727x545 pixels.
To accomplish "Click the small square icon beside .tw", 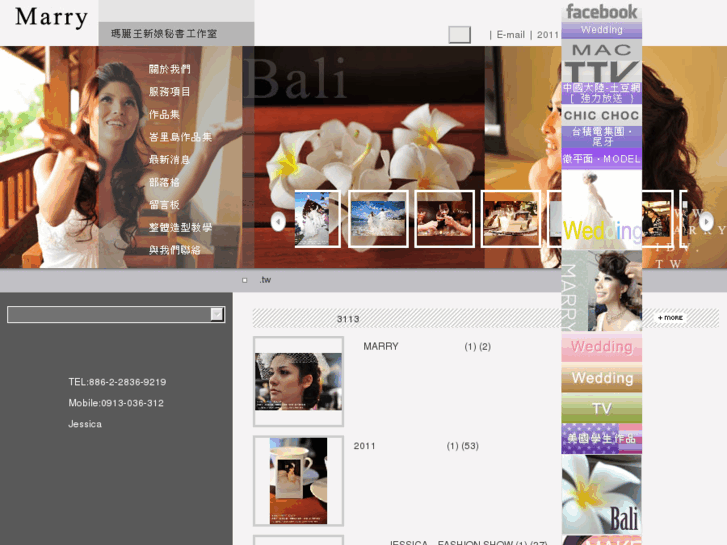I will pyautogui.click(x=245, y=280).
